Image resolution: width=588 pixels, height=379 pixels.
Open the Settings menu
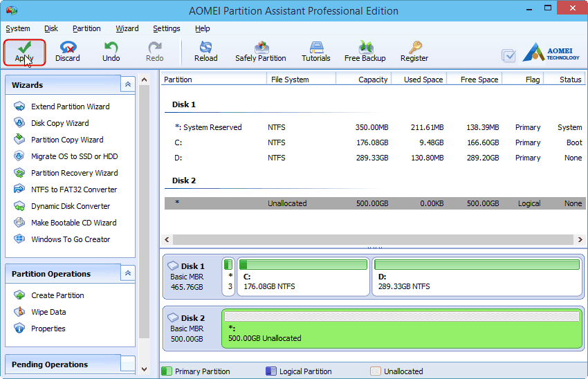pyautogui.click(x=166, y=28)
